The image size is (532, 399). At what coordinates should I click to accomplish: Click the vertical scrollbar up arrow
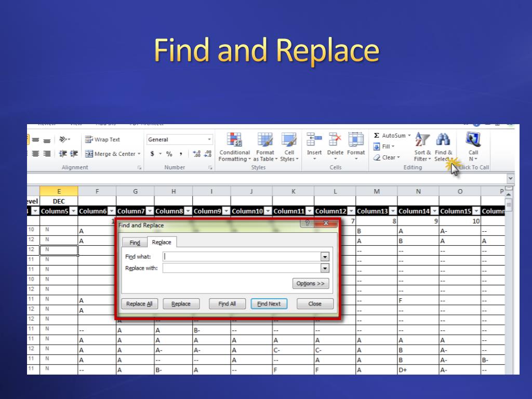509,194
